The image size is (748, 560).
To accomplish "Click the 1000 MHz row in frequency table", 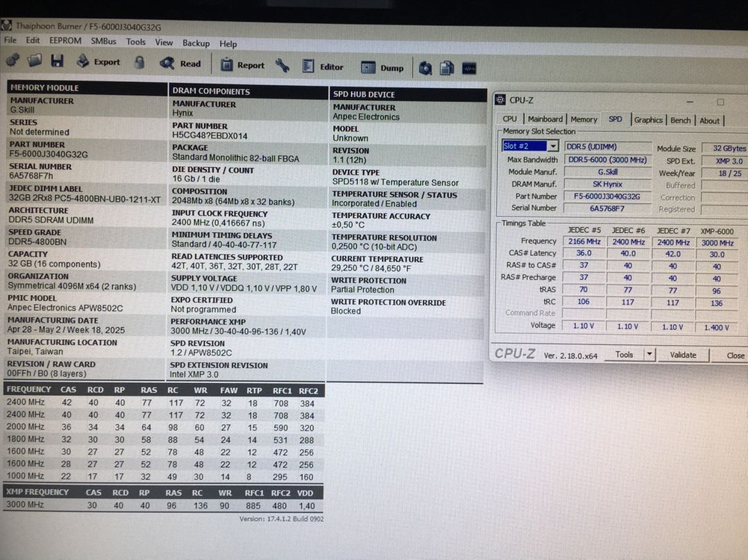I will (x=163, y=476).
